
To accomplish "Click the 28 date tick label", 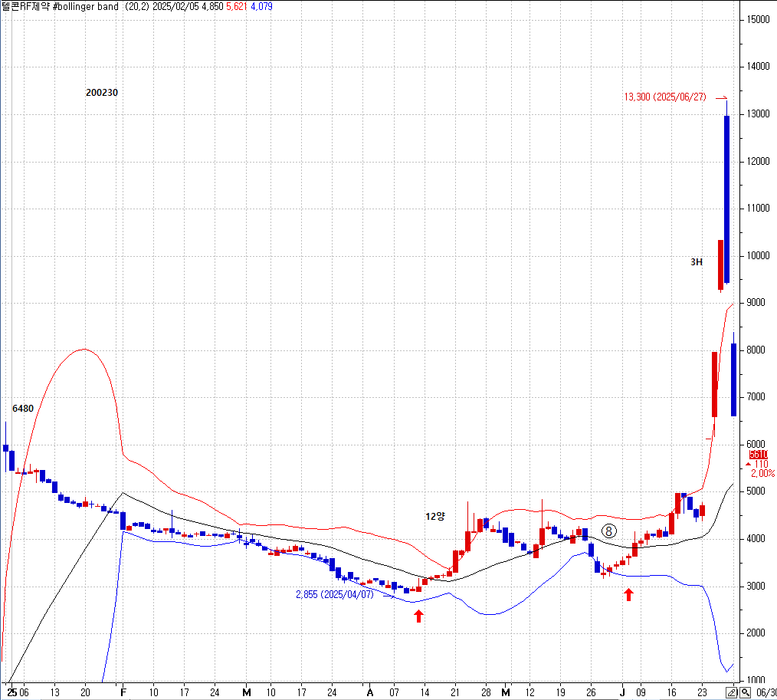I will [x=486, y=692].
